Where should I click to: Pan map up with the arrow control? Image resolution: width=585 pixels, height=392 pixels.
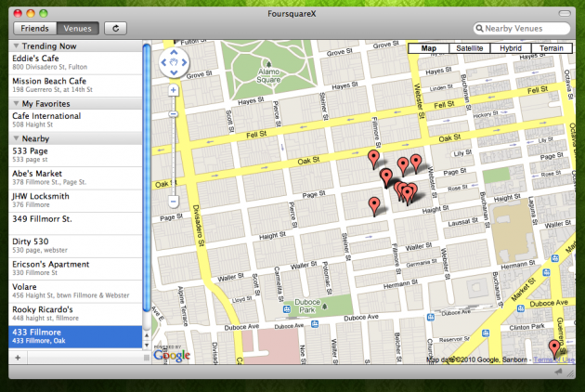(174, 51)
